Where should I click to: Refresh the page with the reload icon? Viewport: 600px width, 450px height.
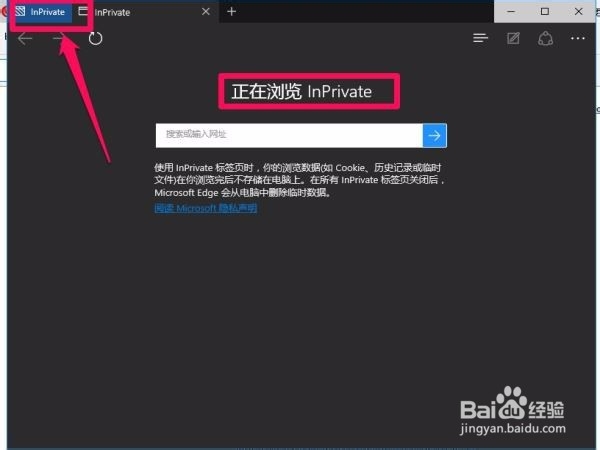(95, 38)
